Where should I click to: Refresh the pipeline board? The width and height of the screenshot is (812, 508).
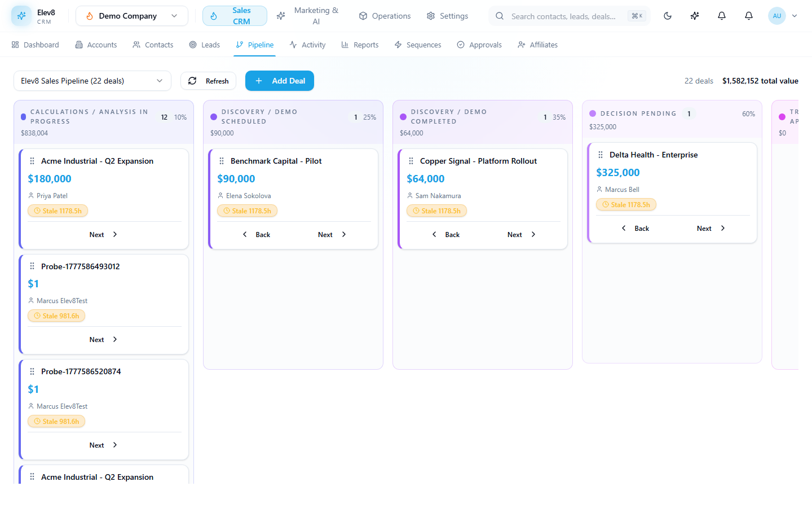point(208,81)
